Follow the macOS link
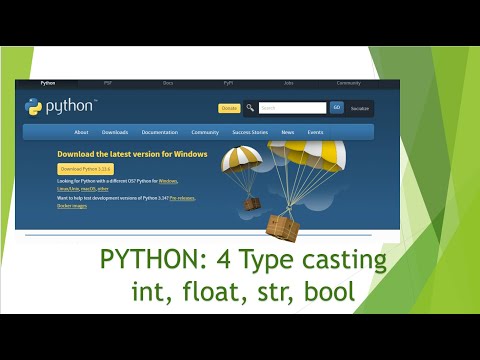This screenshot has height=360, width=480. coord(88,189)
